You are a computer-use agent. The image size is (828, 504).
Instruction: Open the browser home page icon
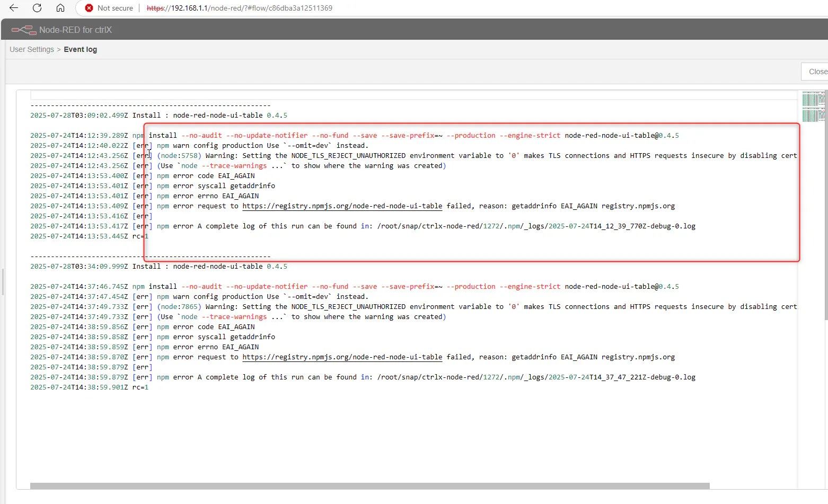point(60,8)
